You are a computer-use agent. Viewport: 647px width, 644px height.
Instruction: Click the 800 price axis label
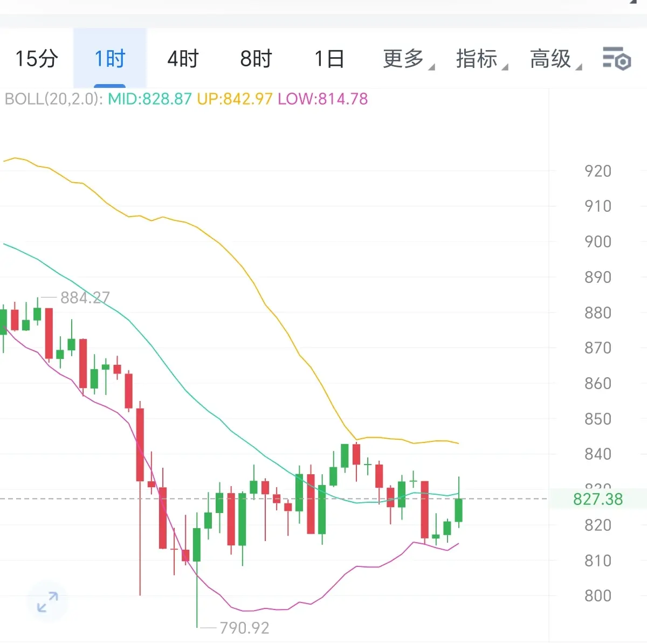(x=598, y=595)
